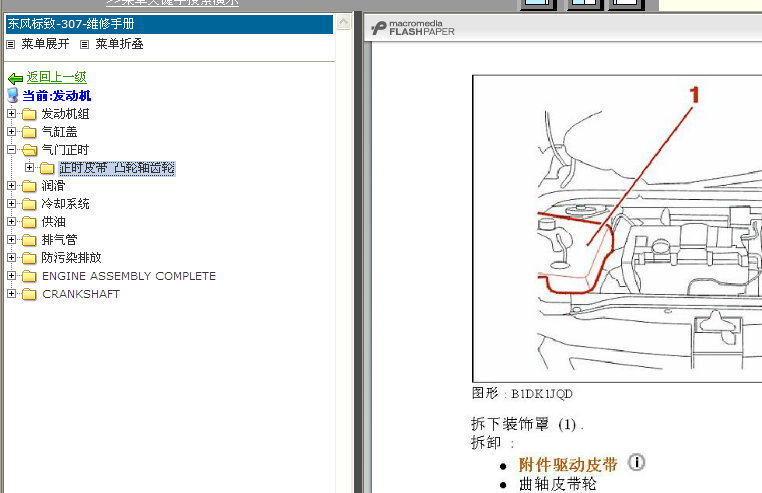Expand the 排气管 tree node
The width and height of the screenshot is (762, 493).
point(11,240)
